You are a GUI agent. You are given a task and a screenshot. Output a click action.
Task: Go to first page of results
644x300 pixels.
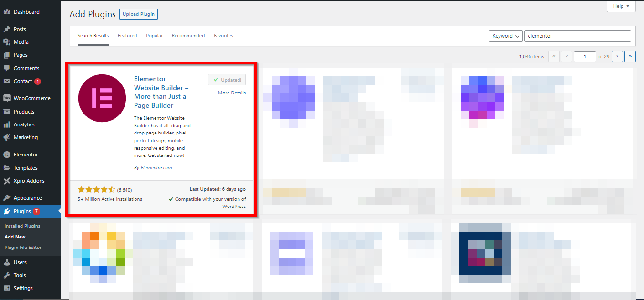pyautogui.click(x=554, y=56)
